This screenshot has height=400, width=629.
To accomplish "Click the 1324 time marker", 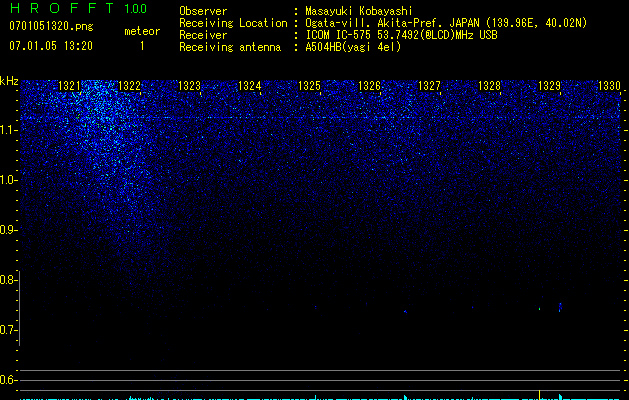I will (250, 86).
